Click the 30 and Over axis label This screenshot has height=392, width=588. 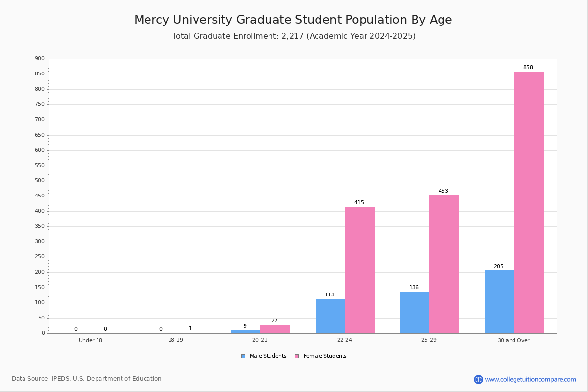click(514, 340)
